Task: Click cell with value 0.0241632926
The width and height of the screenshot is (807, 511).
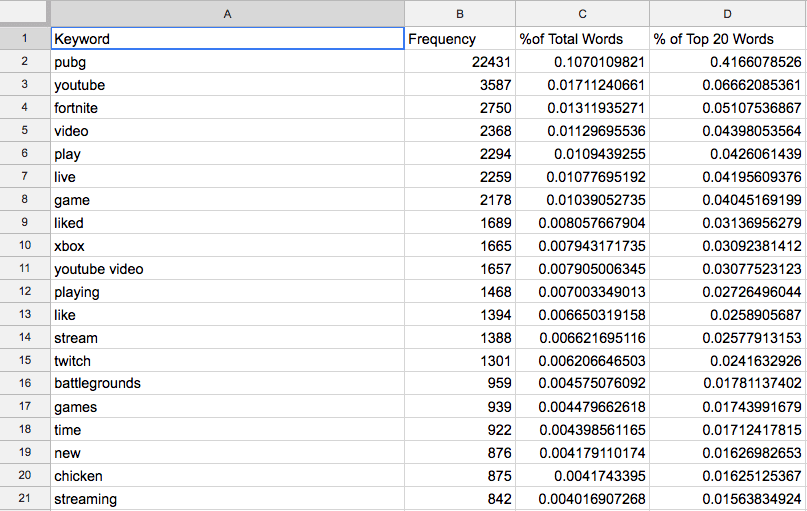Action: pos(728,360)
